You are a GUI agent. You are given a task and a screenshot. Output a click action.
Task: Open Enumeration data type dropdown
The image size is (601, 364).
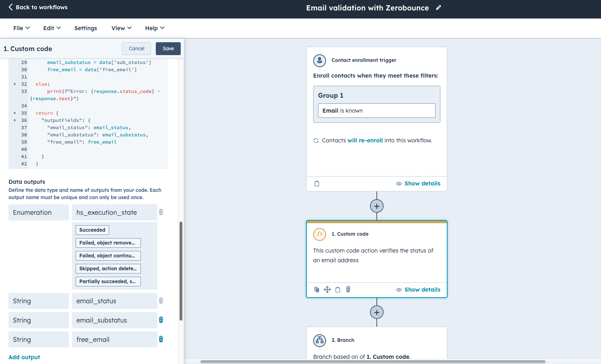pos(39,212)
